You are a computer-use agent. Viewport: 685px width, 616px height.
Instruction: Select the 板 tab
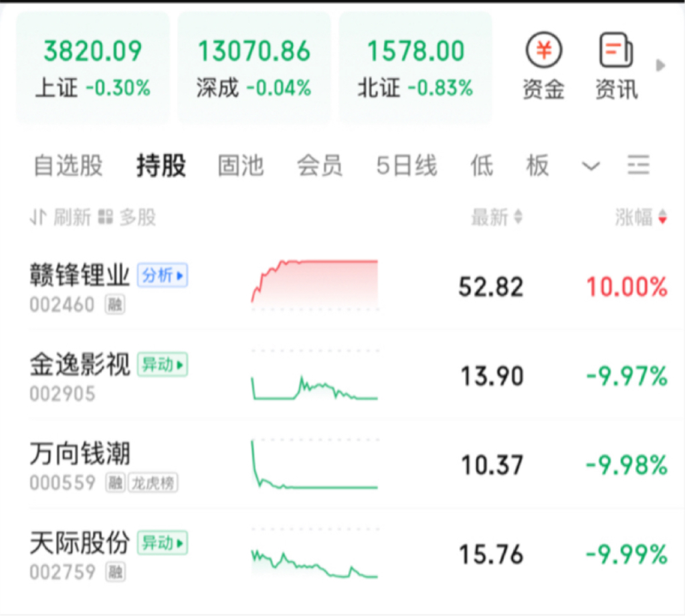tap(537, 166)
